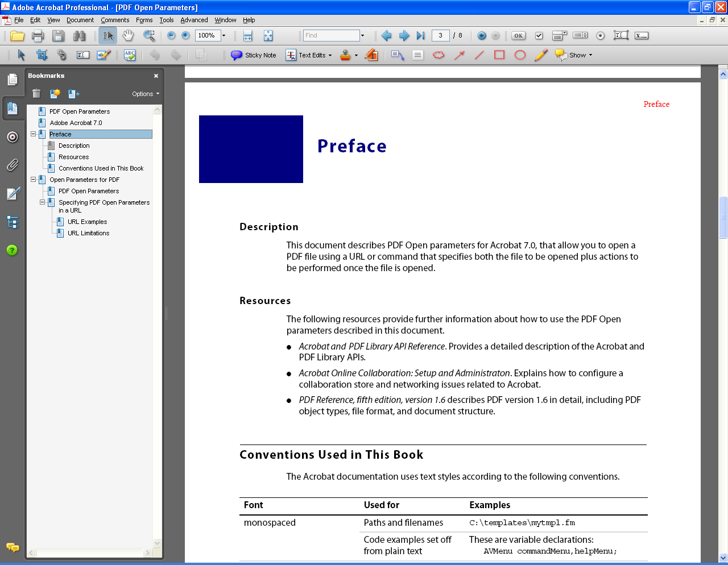728x565 pixels.
Task: Click the Show button on the commenting toolbar
Action: pyautogui.click(x=576, y=55)
